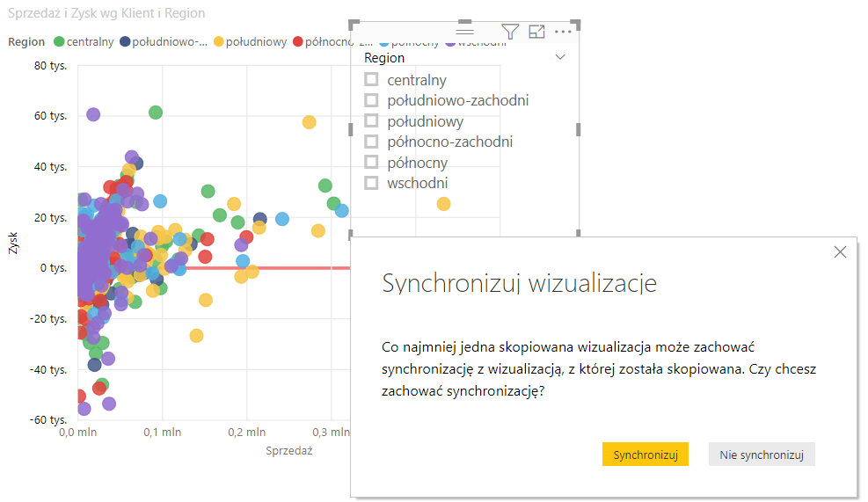Click the yellow południowy legend marker

point(219,41)
